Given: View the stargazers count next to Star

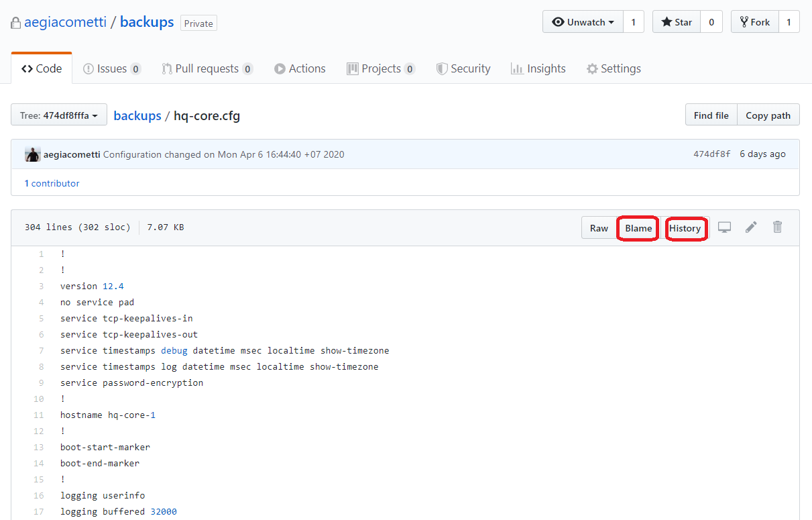Looking at the screenshot, I should [x=711, y=22].
